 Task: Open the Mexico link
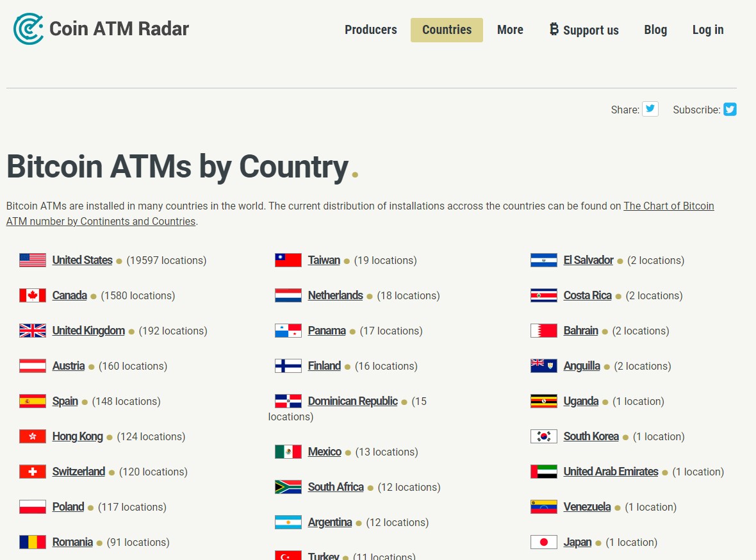pos(324,452)
